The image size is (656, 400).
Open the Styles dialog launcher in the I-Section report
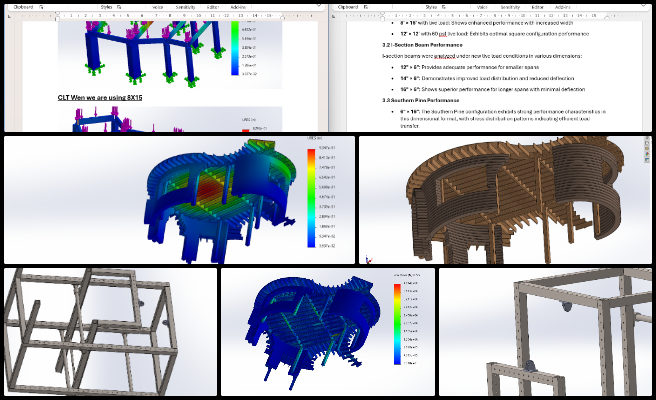(444, 7)
